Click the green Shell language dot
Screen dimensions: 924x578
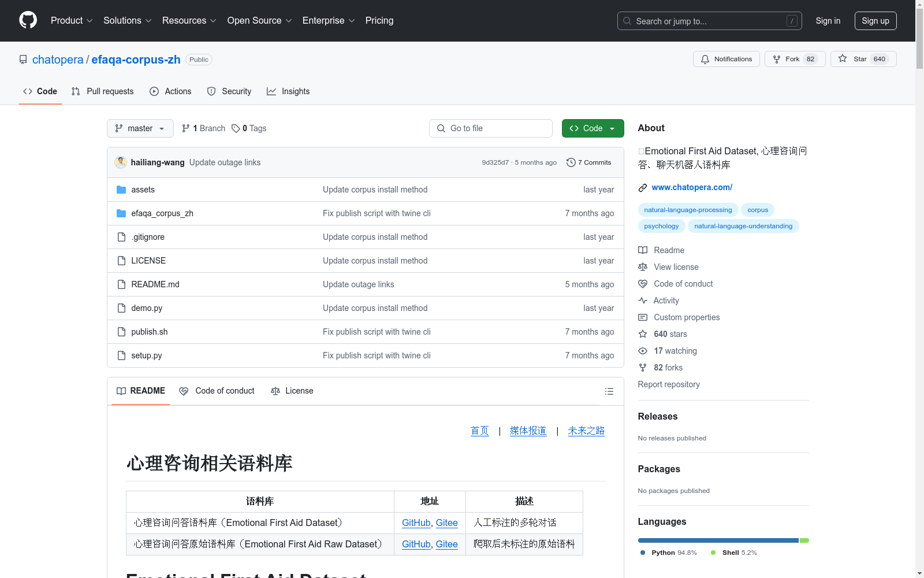713,553
